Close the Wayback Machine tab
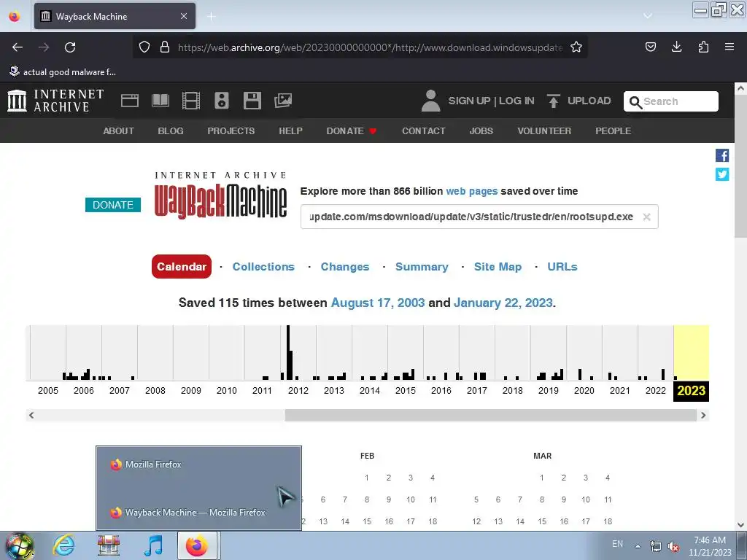 click(184, 16)
